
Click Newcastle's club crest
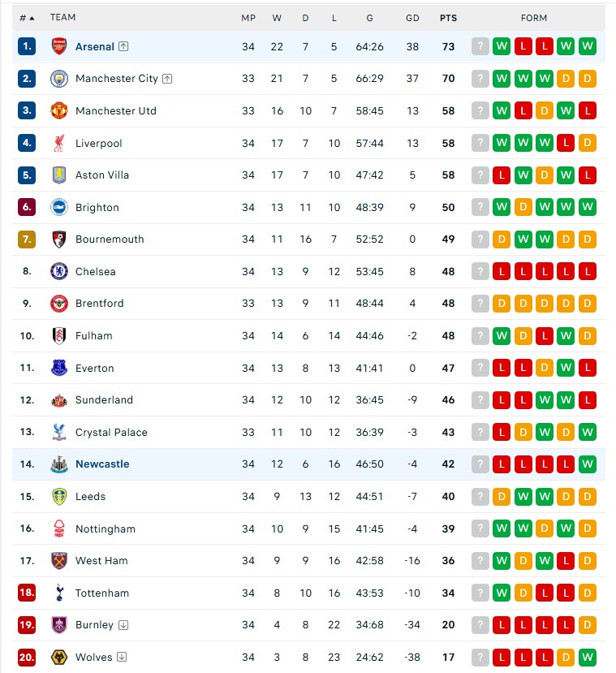tap(60, 464)
